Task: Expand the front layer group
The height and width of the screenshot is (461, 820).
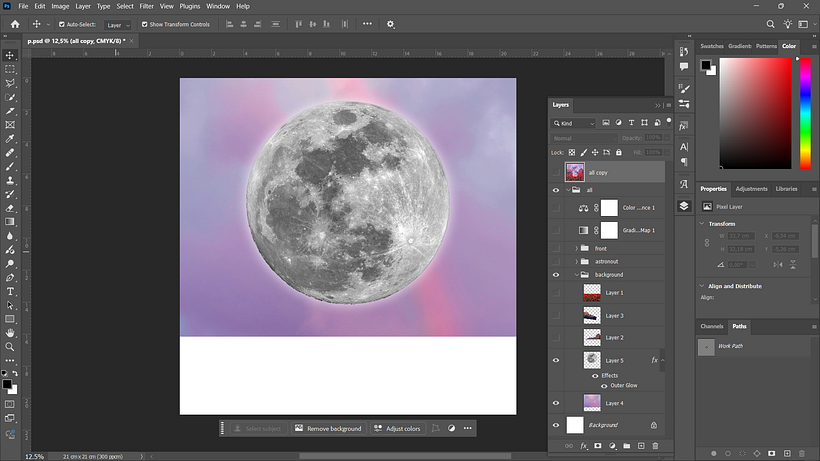Action: pos(577,248)
